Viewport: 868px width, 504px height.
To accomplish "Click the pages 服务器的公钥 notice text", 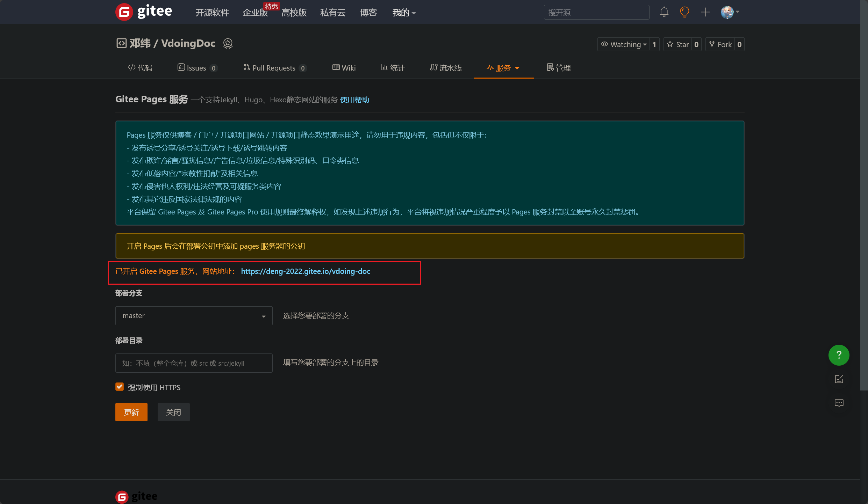I will pyautogui.click(x=216, y=246).
